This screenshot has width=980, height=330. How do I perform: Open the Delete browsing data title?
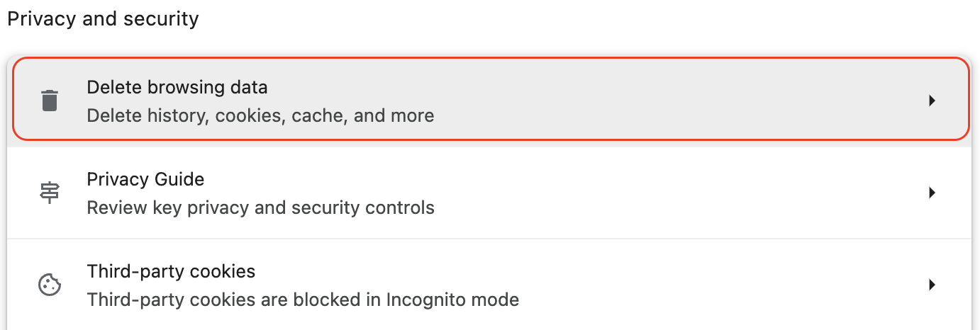(x=177, y=88)
